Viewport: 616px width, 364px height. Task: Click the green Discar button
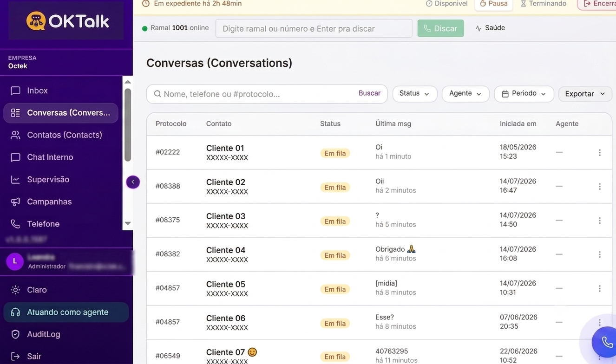coord(440,28)
